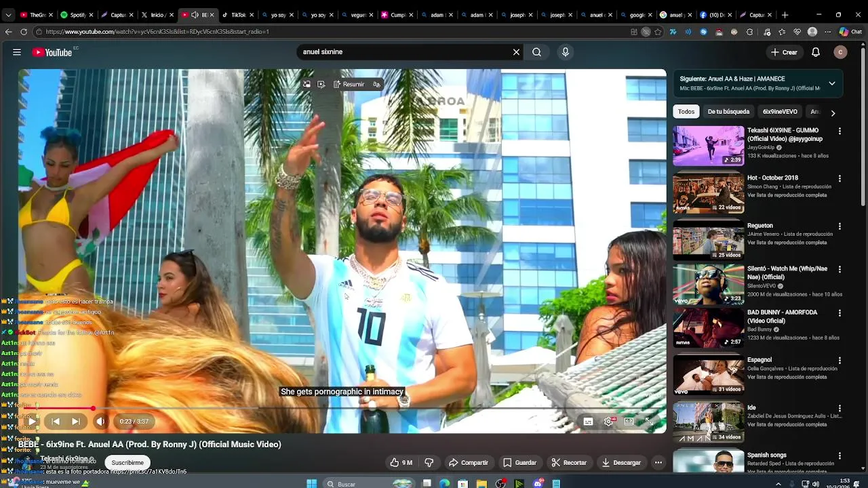Image resolution: width=868 pixels, height=488 pixels.
Task: Add page to favorites star
Action: pyautogui.click(x=658, y=32)
